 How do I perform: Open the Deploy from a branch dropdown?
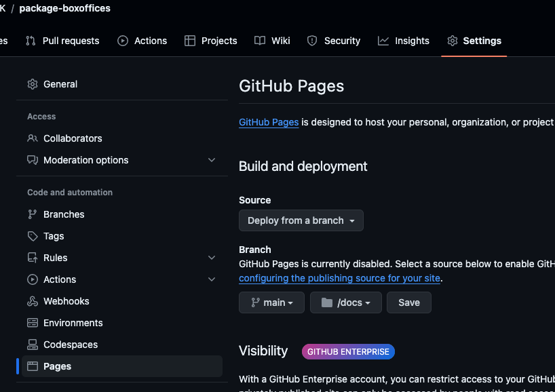(x=301, y=220)
